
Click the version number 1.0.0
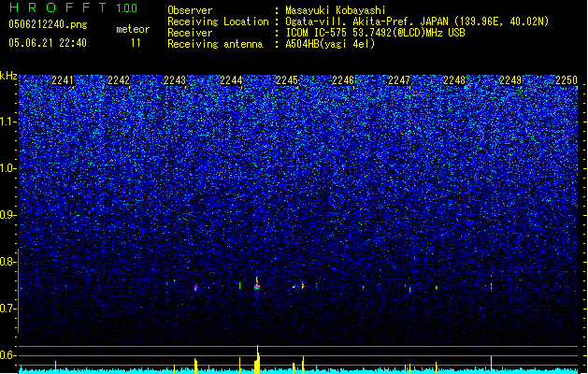pos(127,8)
